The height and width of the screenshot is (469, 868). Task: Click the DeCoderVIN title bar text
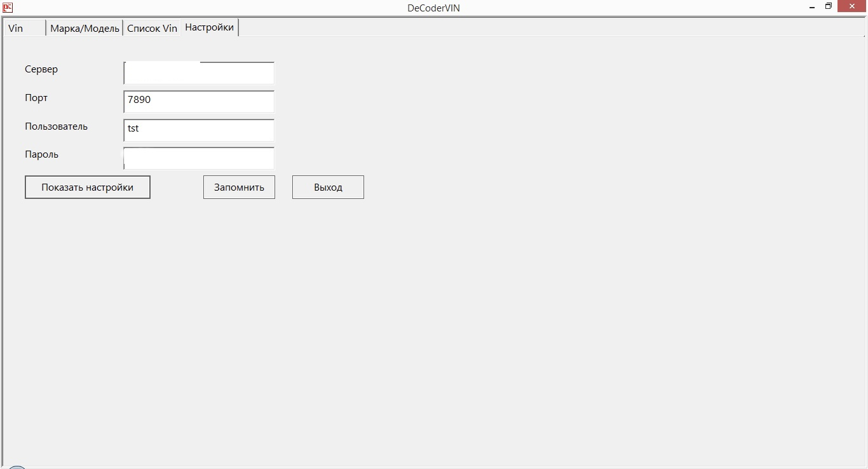(x=433, y=8)
